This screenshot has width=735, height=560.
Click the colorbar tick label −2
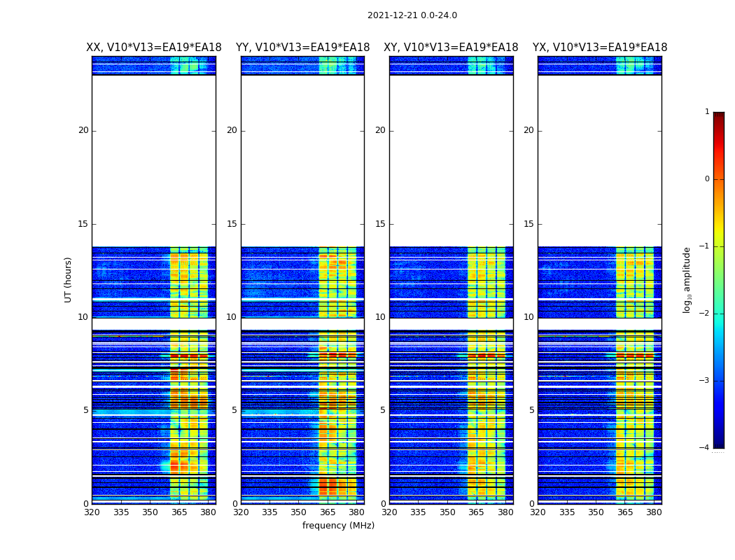click(x=705, y=314)
